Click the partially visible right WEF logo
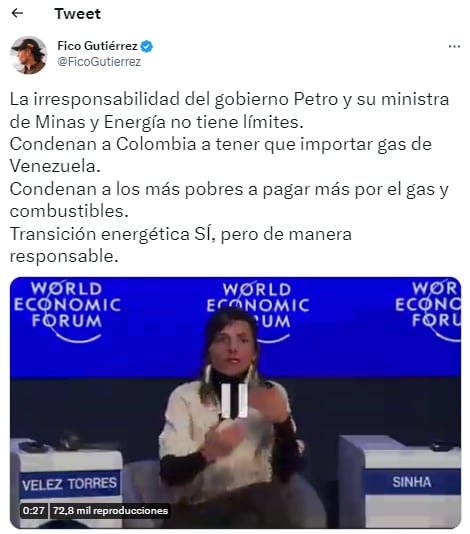Screen dimensions: 470x534 (x=428, y=311)
